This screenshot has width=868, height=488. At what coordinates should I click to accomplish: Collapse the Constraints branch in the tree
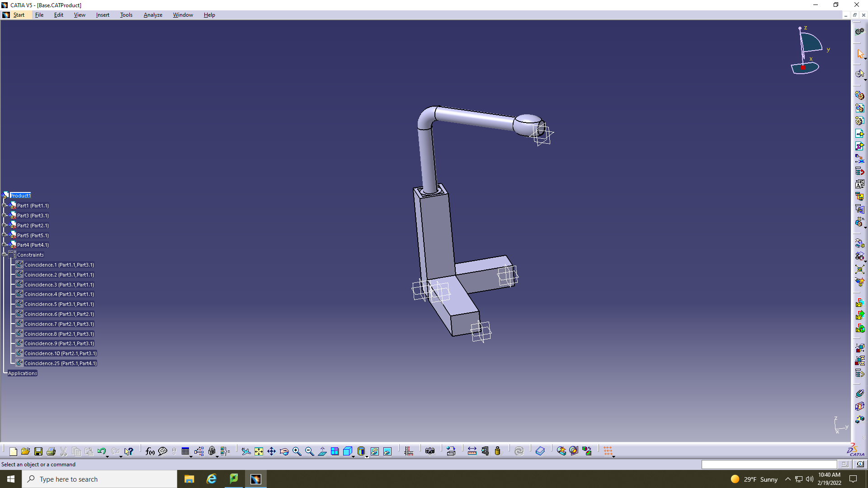(4, 254)
